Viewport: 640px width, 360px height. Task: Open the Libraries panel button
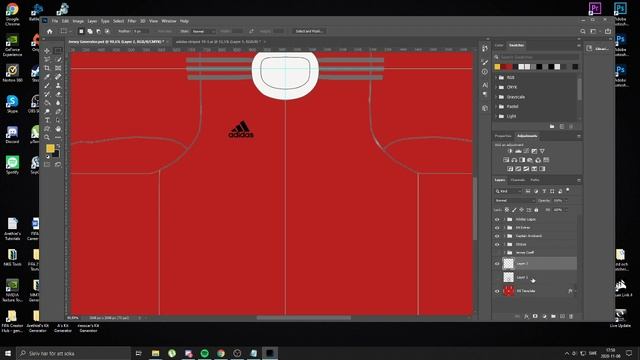598,49
